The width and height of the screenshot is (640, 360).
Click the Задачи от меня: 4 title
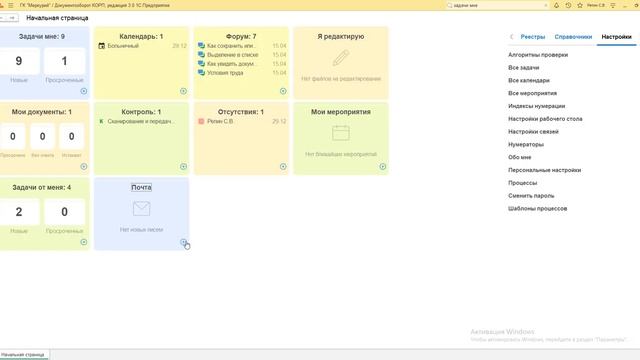42,187
